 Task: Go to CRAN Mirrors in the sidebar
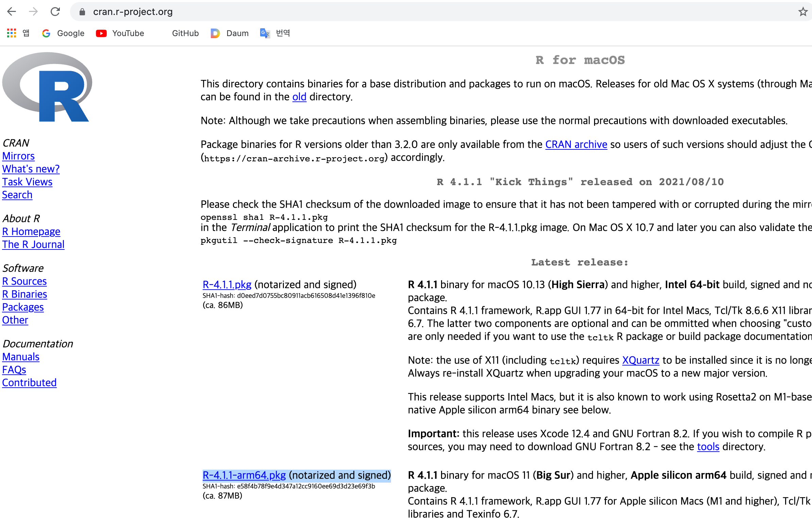click(18, 156)
